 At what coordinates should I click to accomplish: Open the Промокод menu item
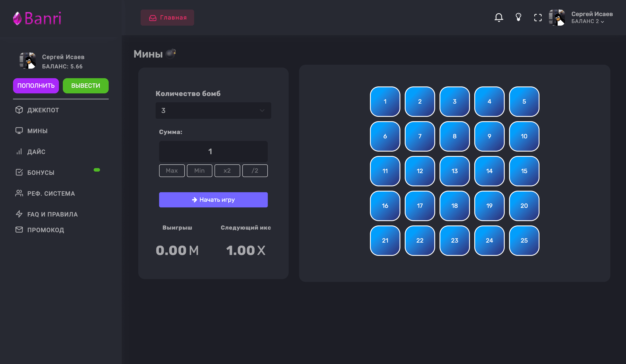coord(45,230)
